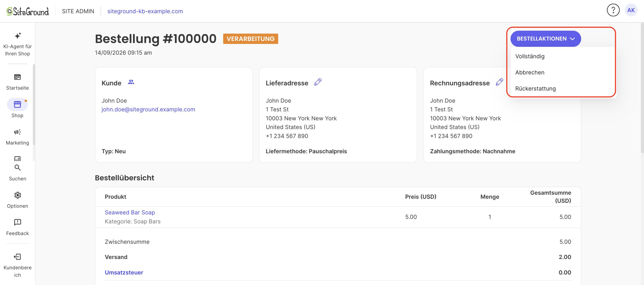
Task: Open the Feedback icon in sidebar
Action: point(17,222)
